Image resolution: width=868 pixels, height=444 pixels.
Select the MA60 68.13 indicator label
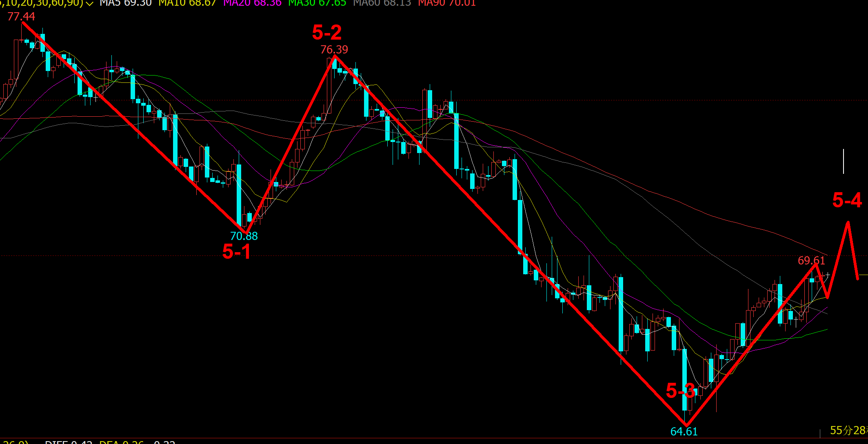pos(382,3)
